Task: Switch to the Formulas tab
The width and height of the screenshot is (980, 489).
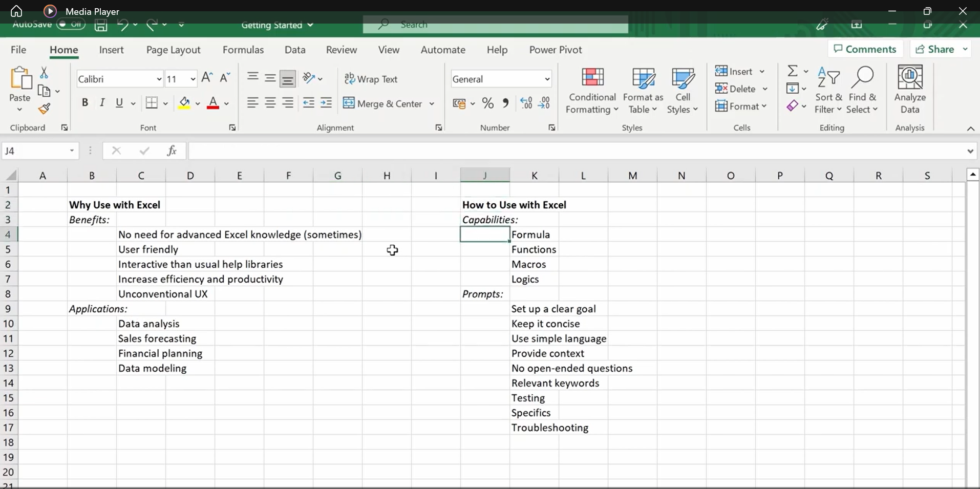Action: click(243, 50)
